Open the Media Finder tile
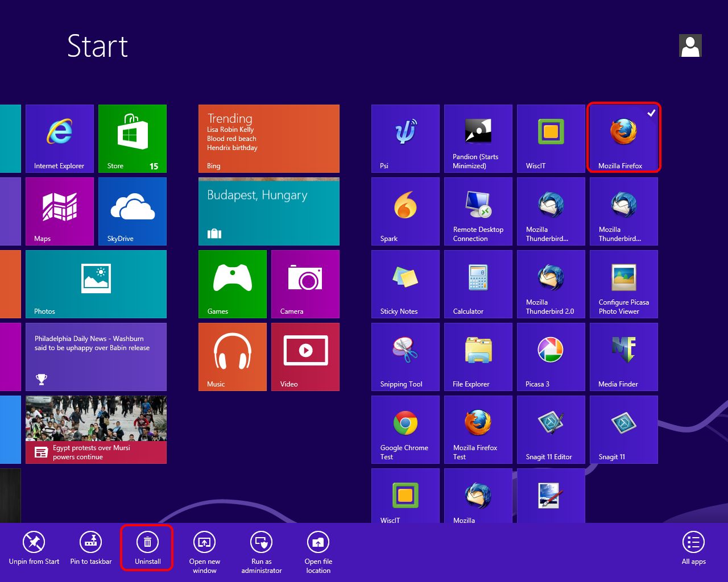The image size is (728, 582). point(624,357)
